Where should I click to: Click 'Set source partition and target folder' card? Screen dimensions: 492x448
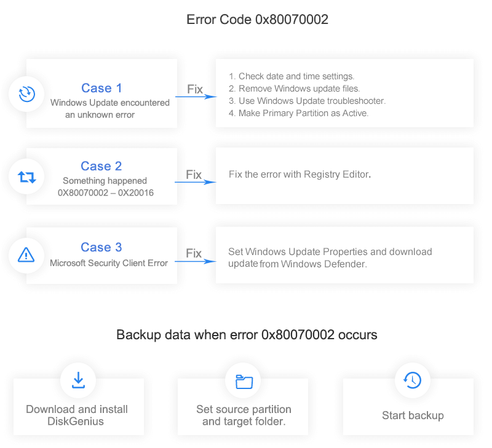pyautogui.click(x=244, y=415)
